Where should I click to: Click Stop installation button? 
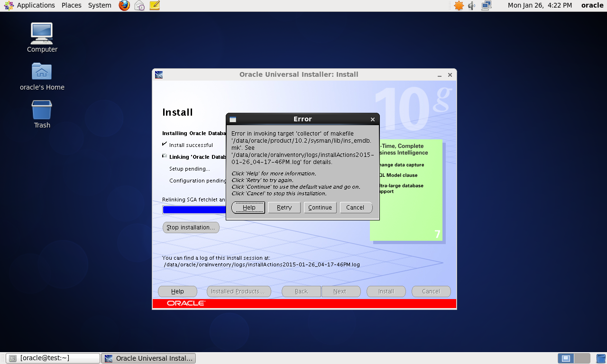click(191, 227)
